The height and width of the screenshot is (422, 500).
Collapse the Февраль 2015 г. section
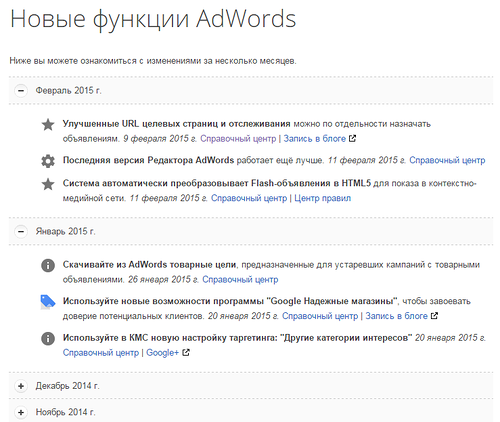pos(21,90)
